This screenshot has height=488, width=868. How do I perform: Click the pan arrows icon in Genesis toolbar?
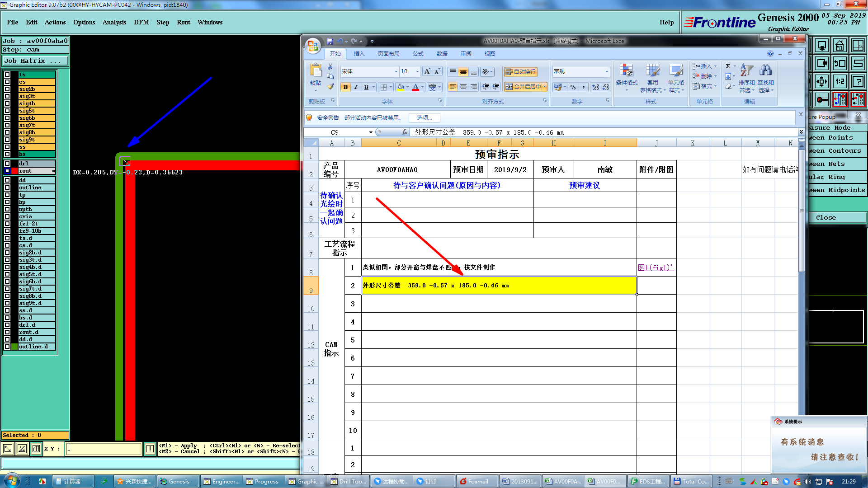821,81
